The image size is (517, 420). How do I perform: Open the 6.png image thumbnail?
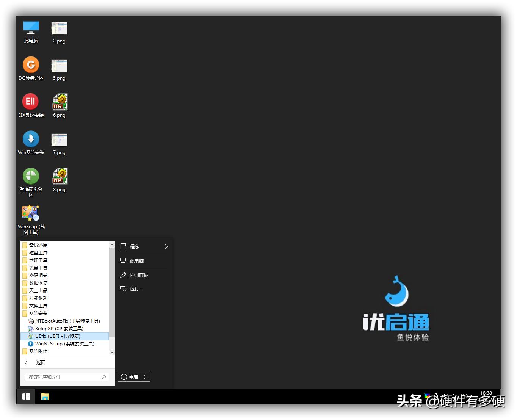59,101
